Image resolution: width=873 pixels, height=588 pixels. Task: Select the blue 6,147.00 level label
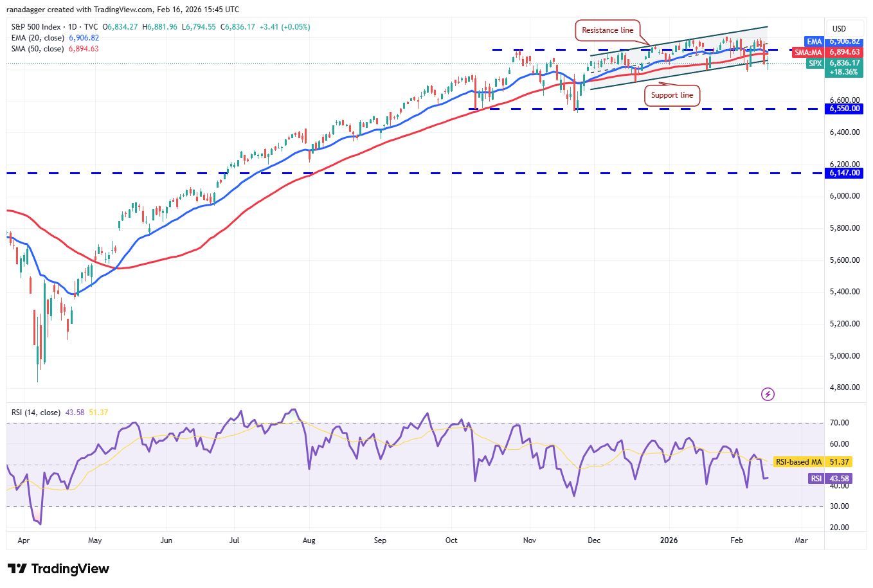tap(843, 173)
